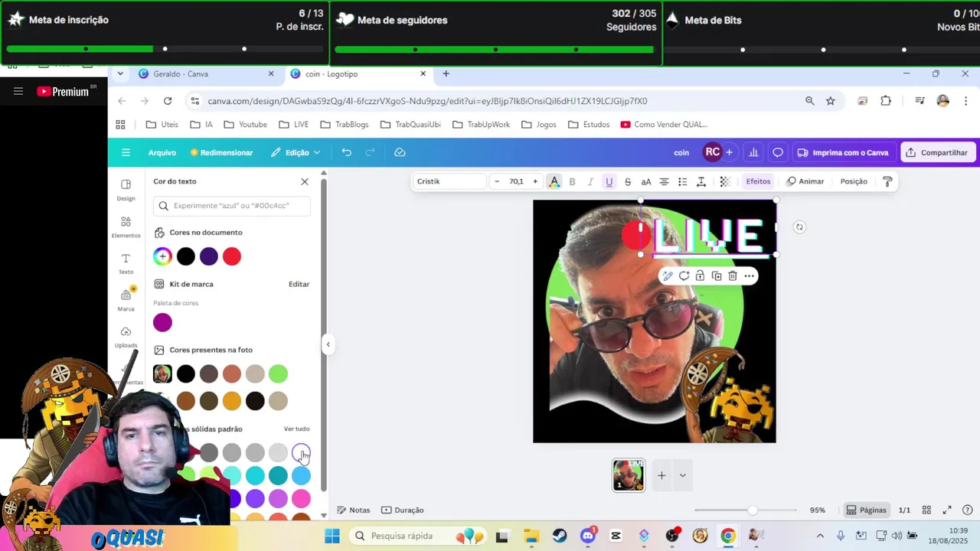
Task: Copy style with paint roller icon
Action: pyautogui.click(x=887, y=181)
